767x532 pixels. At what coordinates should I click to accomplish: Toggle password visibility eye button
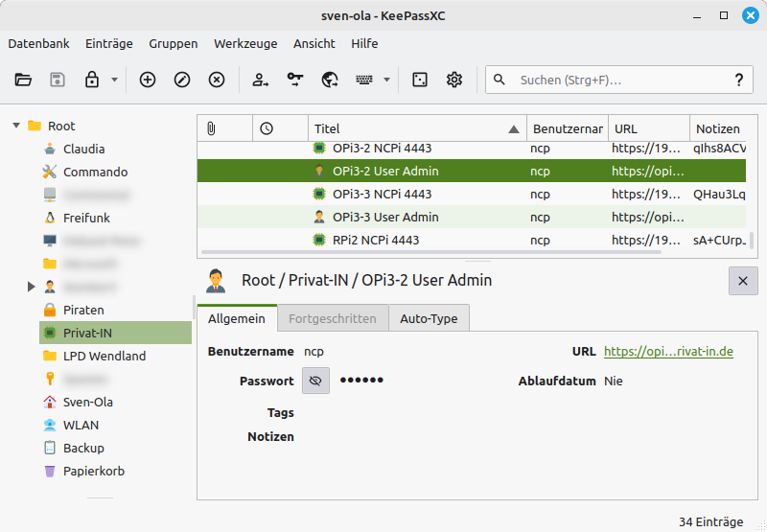point(315,381)
